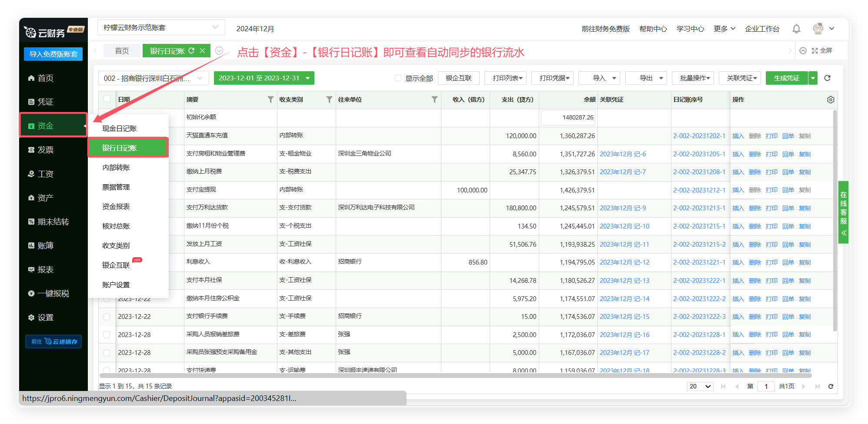Image resolution: width=868 pixels, height=424 pixels.
Task: Filter the 摘要 column
Action: pos(270,99)
